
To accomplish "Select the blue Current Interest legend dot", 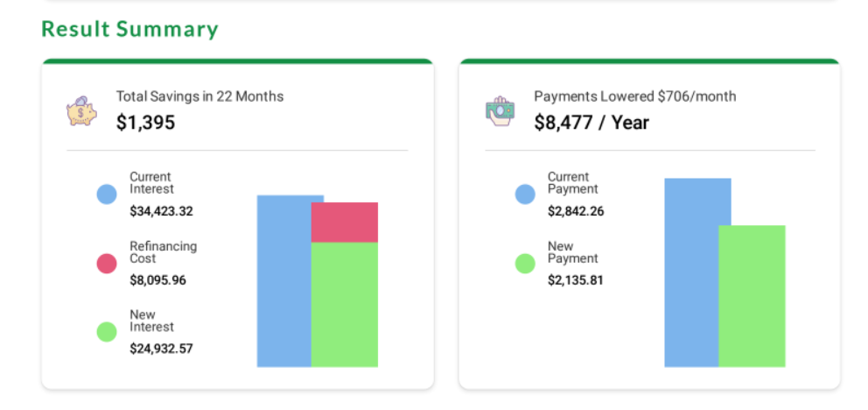I will 107,194.
